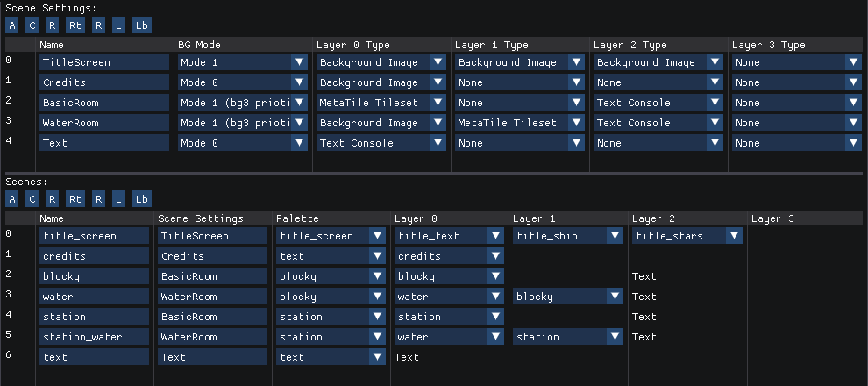868x386 pixels.
Task: Edit Credits name field in Scene Settings
Action: (104, 82)
